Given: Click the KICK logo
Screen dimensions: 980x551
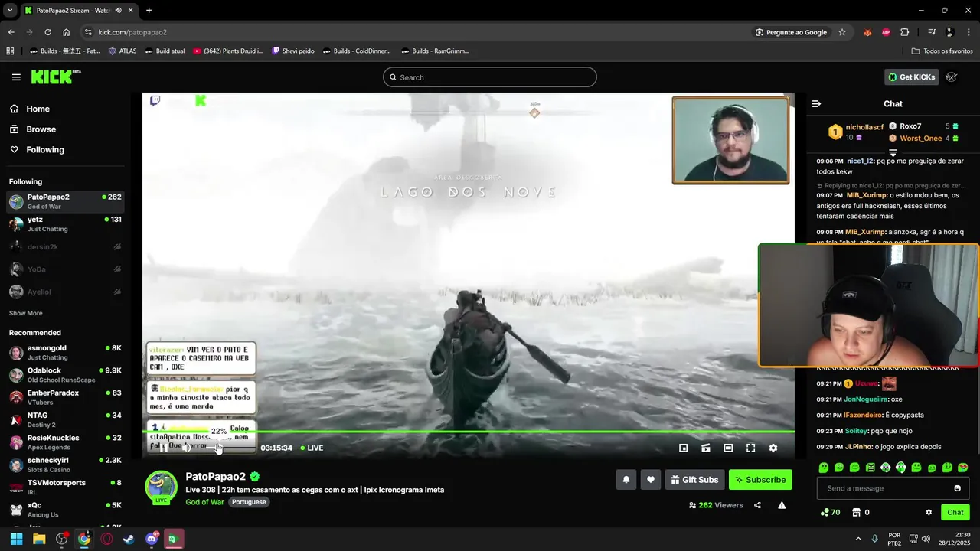Looking at the screenshot, I should (55, 77).
